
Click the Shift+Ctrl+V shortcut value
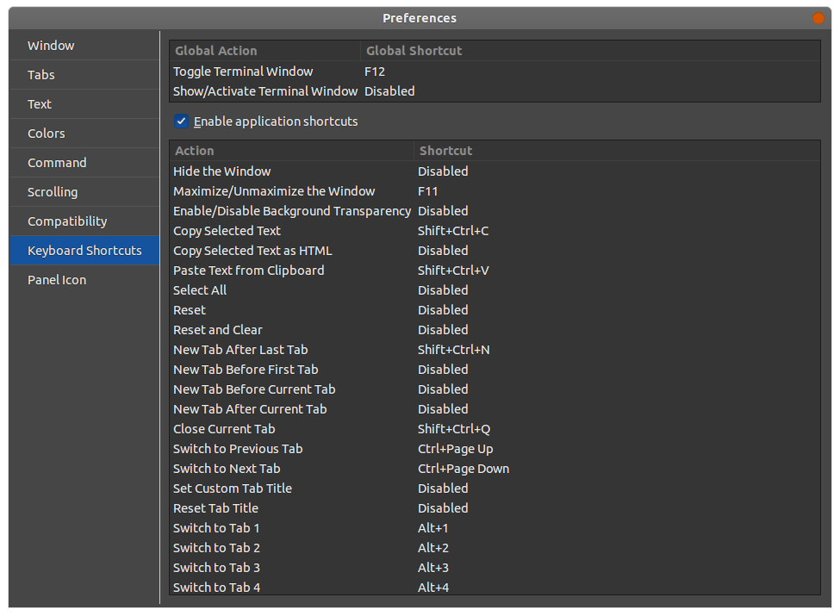(x=453, y=271)
